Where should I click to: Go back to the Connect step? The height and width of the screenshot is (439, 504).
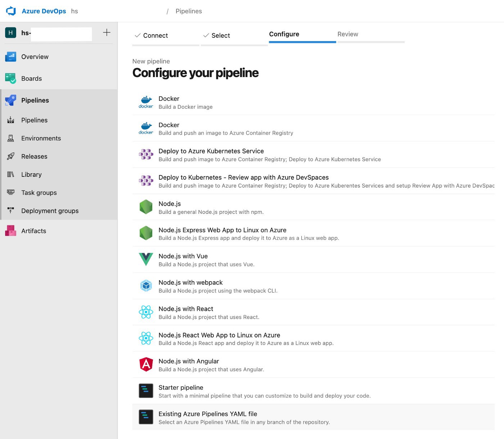tap(166, 36)
